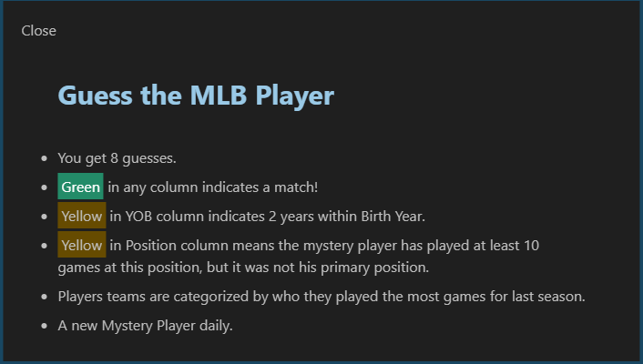Viewport: 643px width, 364px height.
Task: Click the bullet beside "Players teams" line
Action: pyautogui.click(x=44, y=297)
